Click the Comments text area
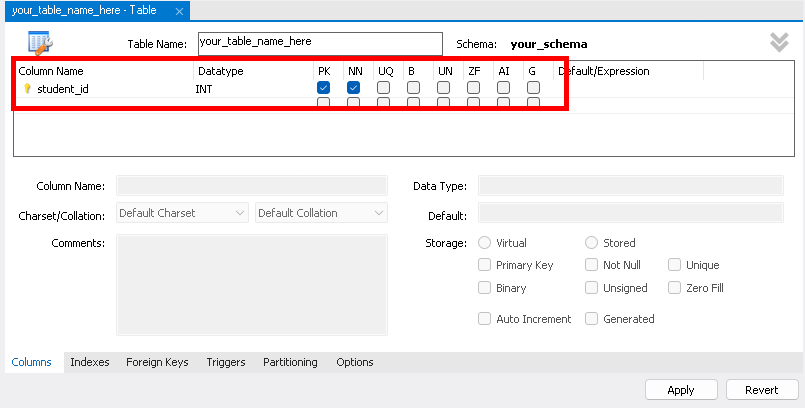Image resolution: width=805 pixels, height=408 pixels. tap(252, 285)
